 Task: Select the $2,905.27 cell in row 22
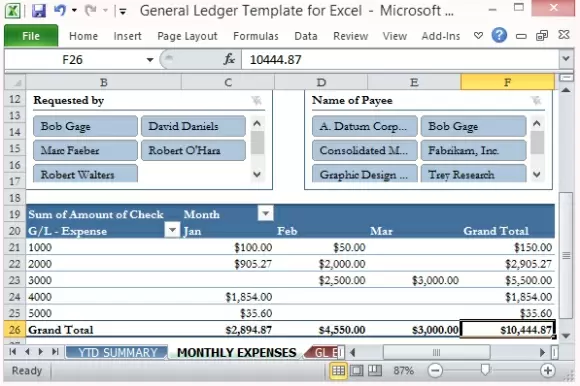(x=508, y=264)
